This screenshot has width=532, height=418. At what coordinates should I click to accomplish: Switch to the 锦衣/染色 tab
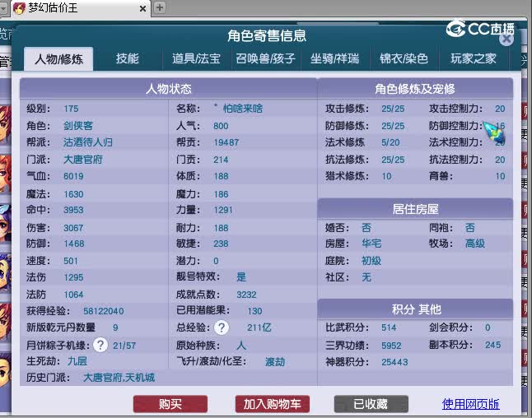click(x=404, y=58)
